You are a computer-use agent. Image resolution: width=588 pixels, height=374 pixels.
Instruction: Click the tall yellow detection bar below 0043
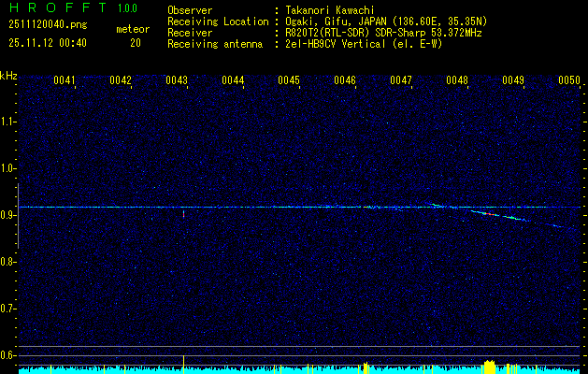point(183,364)
